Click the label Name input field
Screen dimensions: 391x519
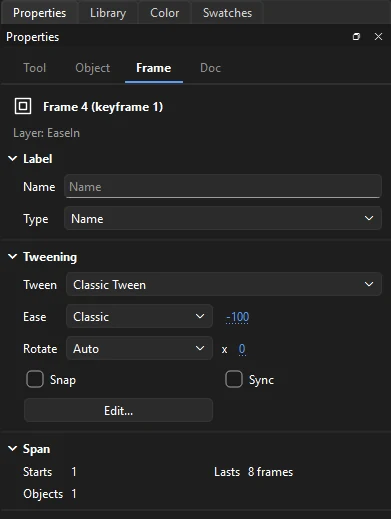(x=223, y=186)
